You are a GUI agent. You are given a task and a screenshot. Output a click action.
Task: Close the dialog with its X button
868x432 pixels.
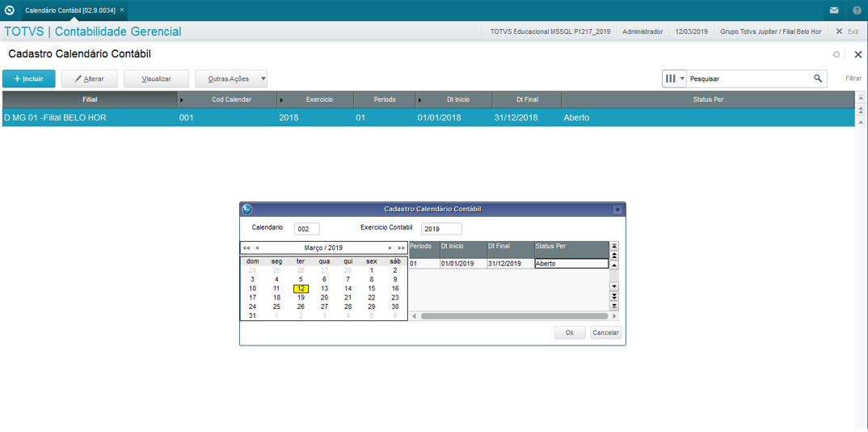617,210
